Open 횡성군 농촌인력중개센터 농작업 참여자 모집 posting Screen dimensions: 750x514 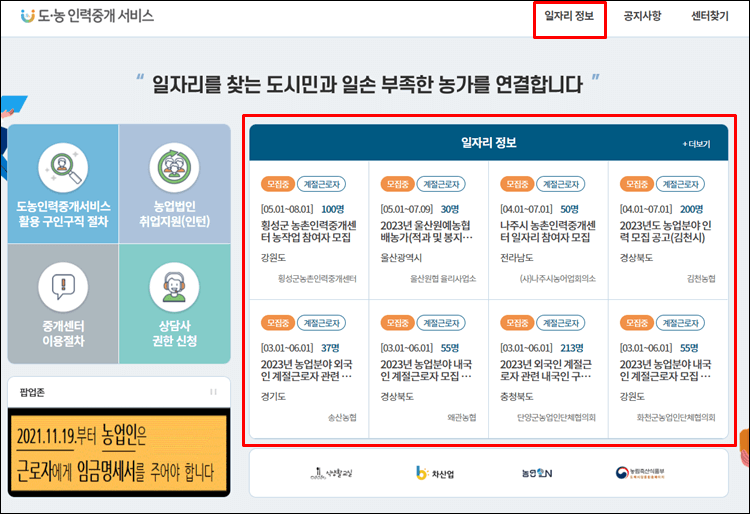[309, 231]
